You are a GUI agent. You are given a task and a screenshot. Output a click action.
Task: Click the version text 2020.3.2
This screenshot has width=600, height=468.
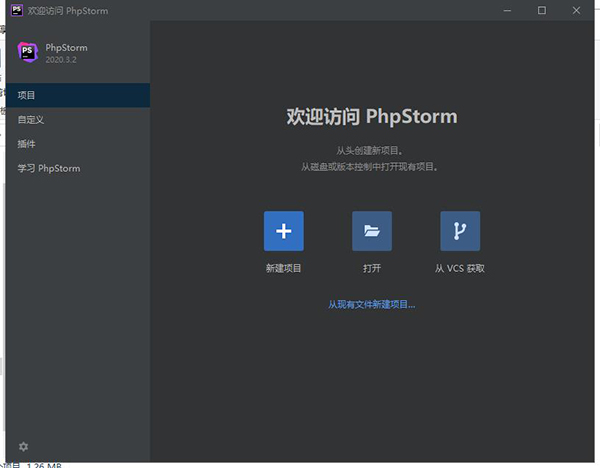61,60
